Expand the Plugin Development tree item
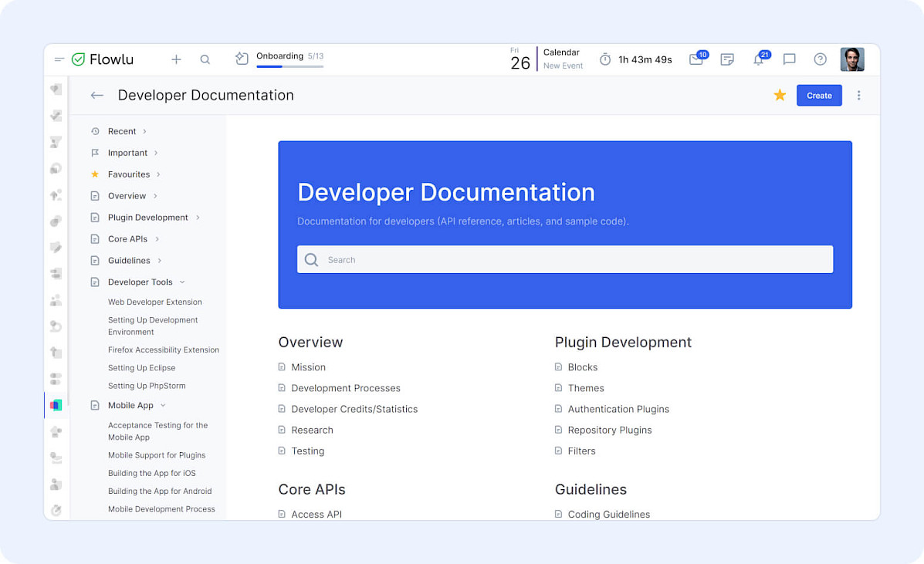924x564 pixels. 198,218
